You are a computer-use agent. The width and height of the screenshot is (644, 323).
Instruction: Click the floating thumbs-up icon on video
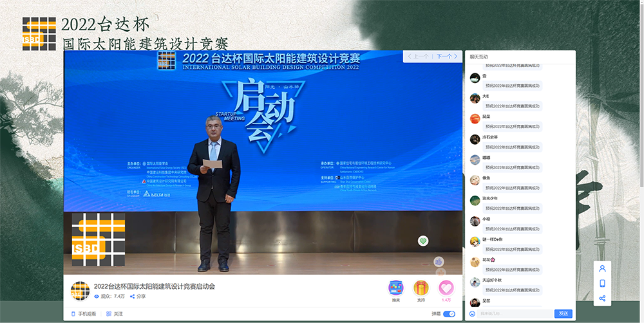coord(439,261)
